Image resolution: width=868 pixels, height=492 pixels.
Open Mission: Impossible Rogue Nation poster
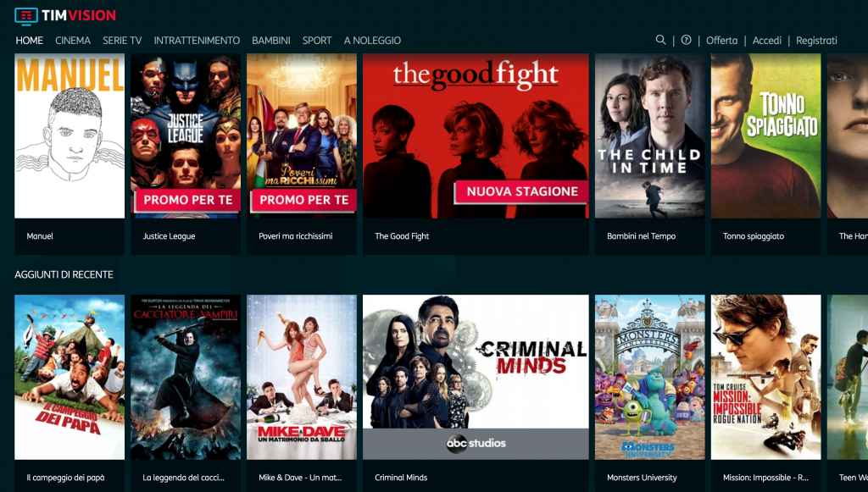click(766, 377)
